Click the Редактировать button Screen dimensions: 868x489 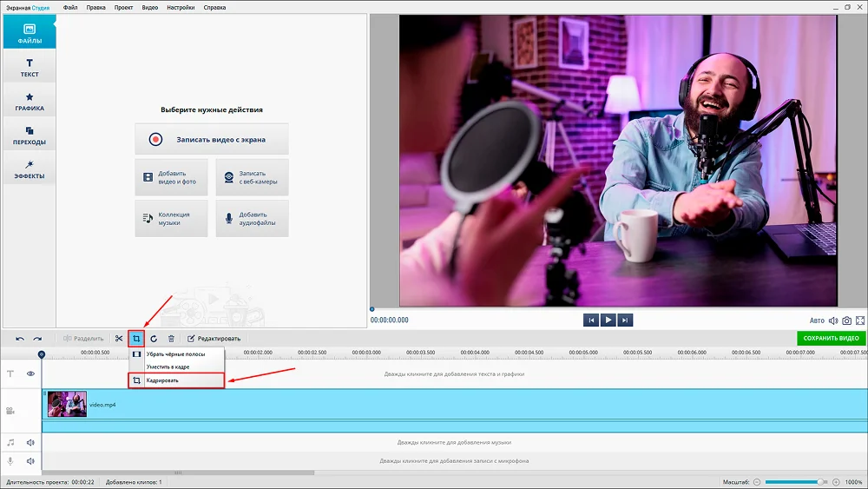[x=214, y=339]
